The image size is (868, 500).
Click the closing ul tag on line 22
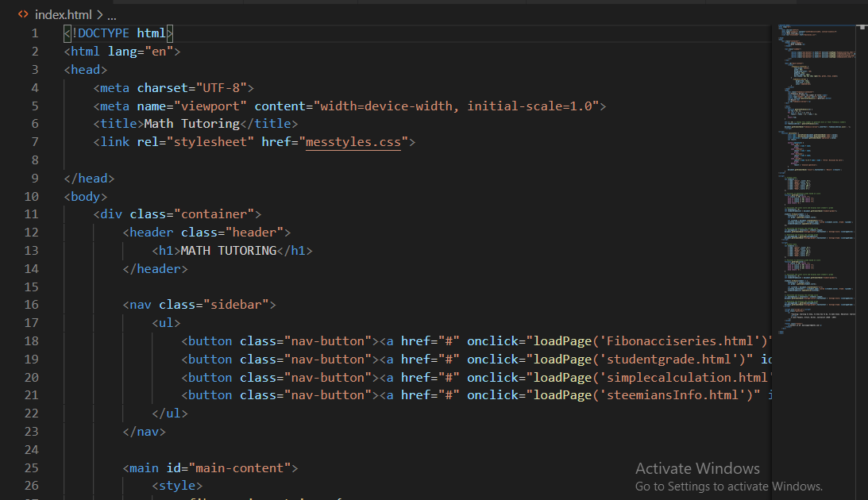pyautogui.click(x=170, y=413)
